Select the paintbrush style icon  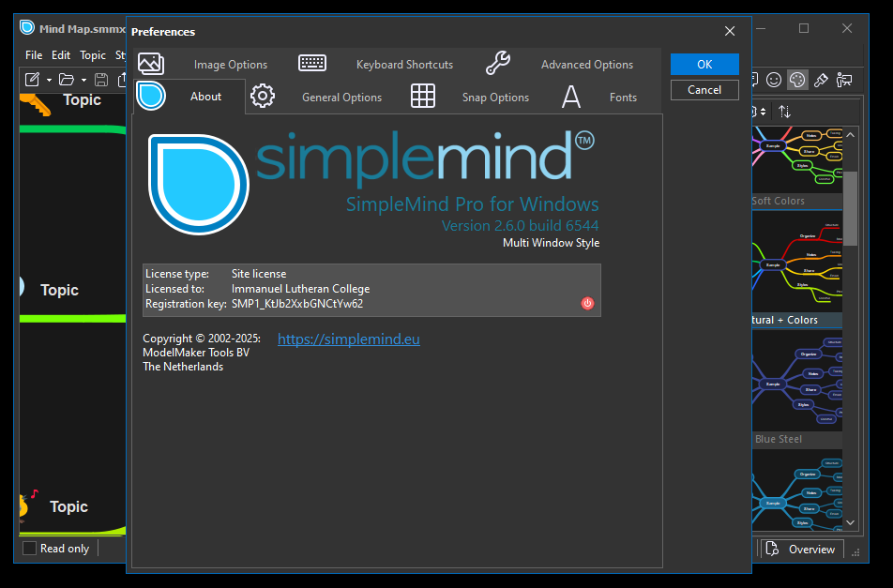click(821, 81)
